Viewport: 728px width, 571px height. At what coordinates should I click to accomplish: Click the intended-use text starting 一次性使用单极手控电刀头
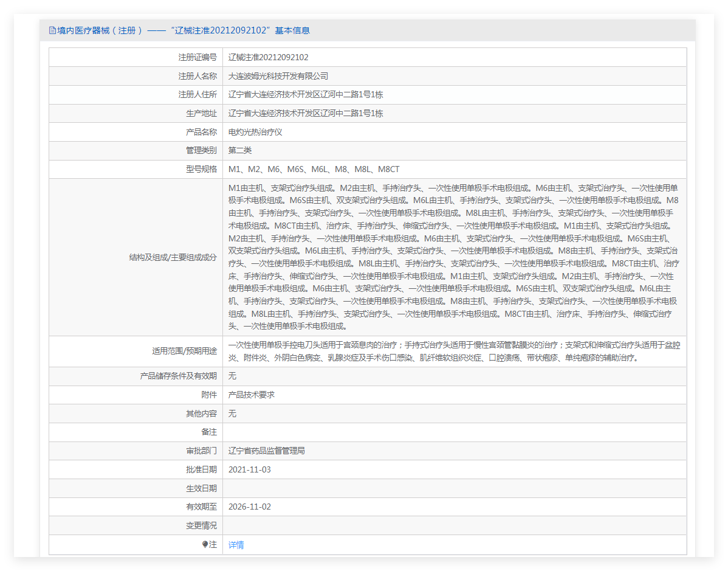click(454, 351)
